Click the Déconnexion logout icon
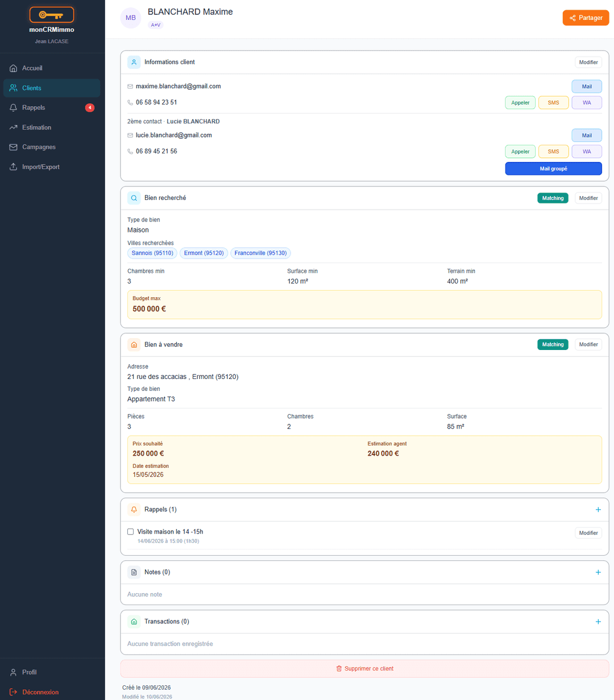 coord(13,692)
